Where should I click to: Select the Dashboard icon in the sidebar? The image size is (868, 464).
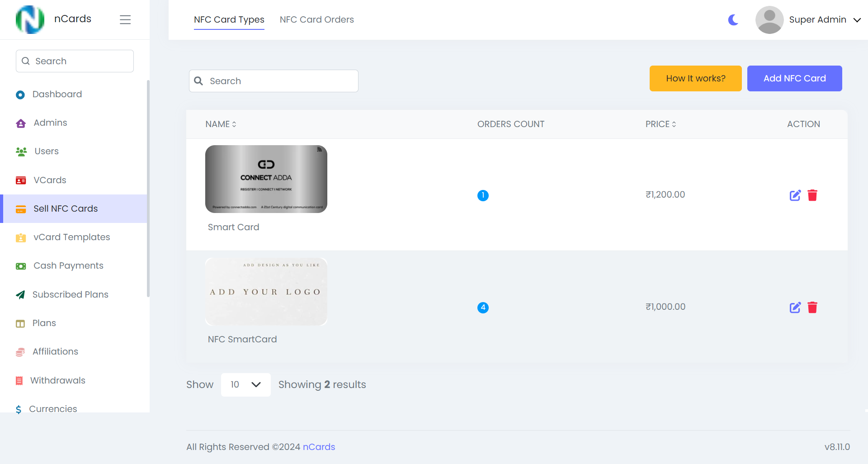pyautogui.click(x=20, y=95)
